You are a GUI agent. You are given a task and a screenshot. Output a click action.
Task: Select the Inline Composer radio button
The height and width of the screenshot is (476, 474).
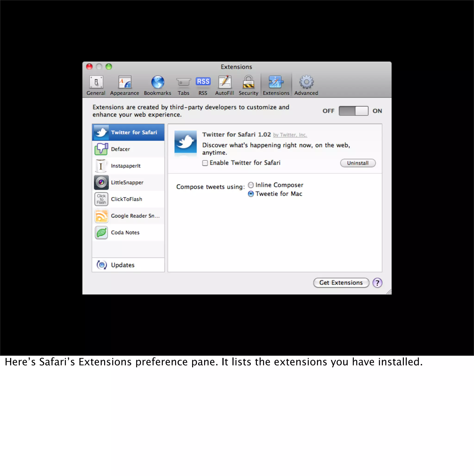[251, 185]
